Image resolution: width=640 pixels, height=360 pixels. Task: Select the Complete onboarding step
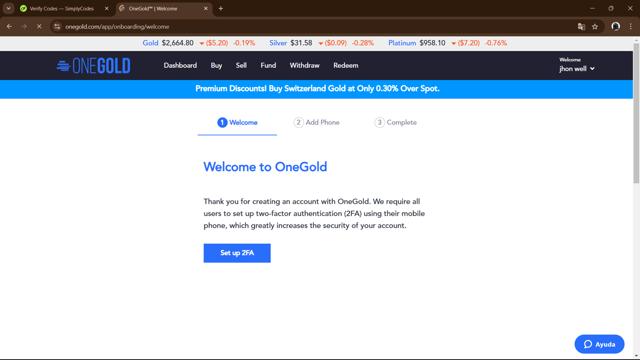click(396, 122)
